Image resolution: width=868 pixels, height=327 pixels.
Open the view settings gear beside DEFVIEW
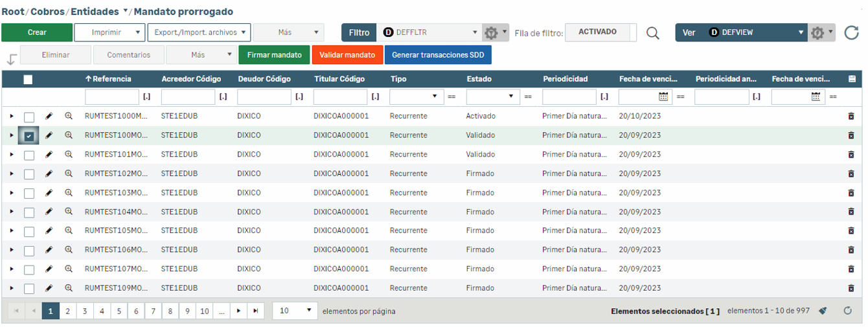[x=817, y=32]
